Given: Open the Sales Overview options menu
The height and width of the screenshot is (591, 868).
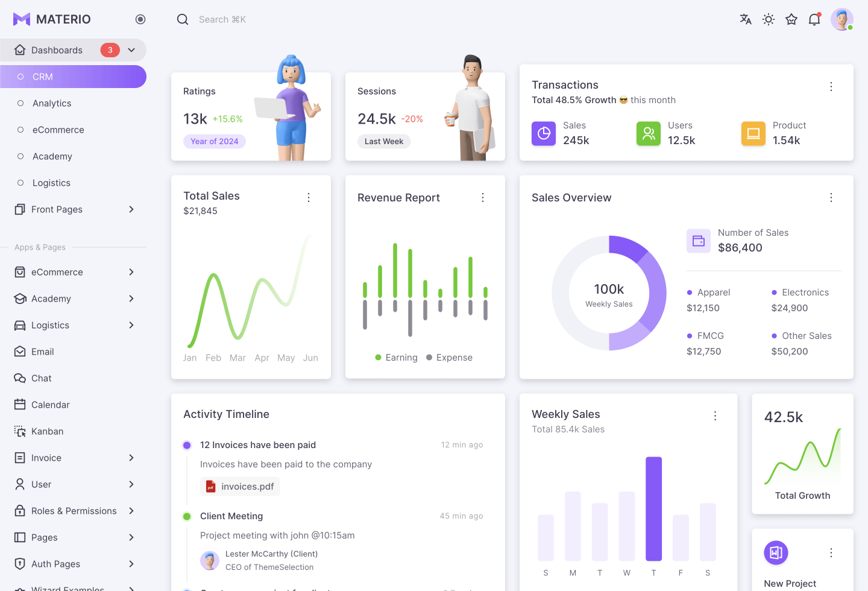Looking at the screenshot, I should 831,197.
